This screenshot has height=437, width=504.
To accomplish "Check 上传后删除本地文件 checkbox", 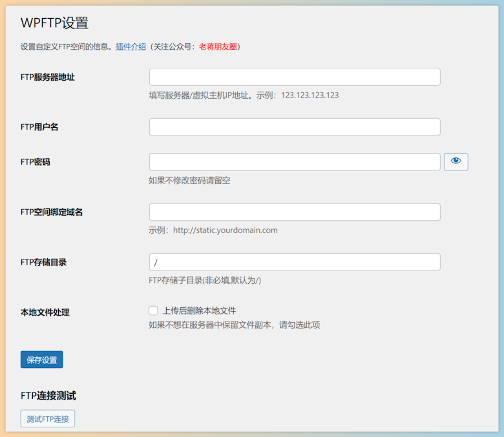I will click(153, 310).
